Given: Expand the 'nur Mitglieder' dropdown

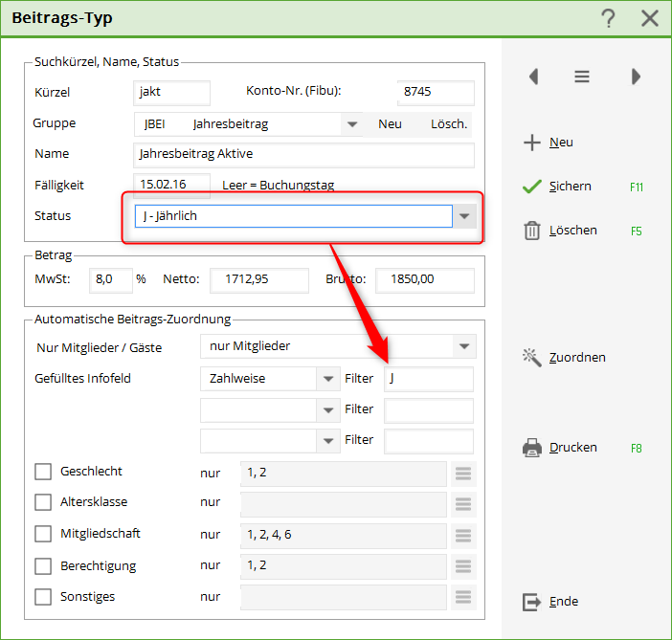Looking at the screenshot, I should (464, 346).
